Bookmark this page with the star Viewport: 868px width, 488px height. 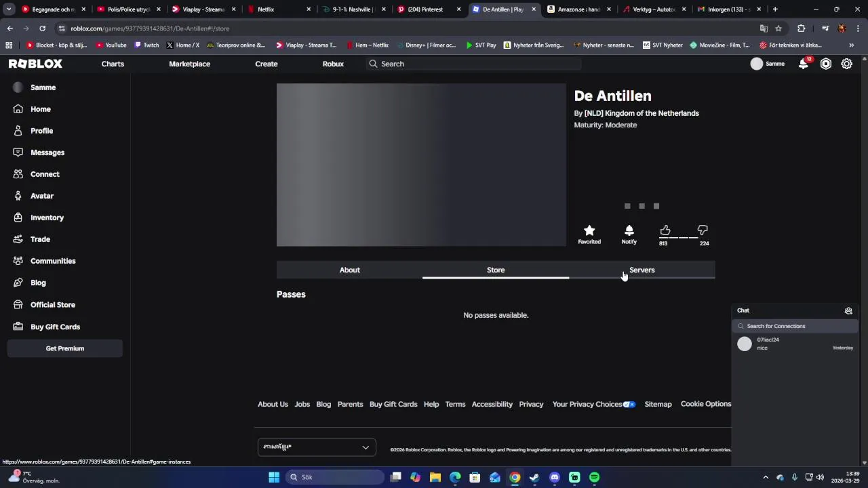tap(778, 28)
